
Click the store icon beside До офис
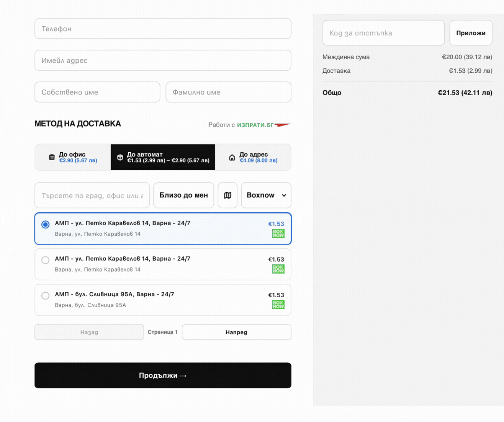(x=52, y=157)
